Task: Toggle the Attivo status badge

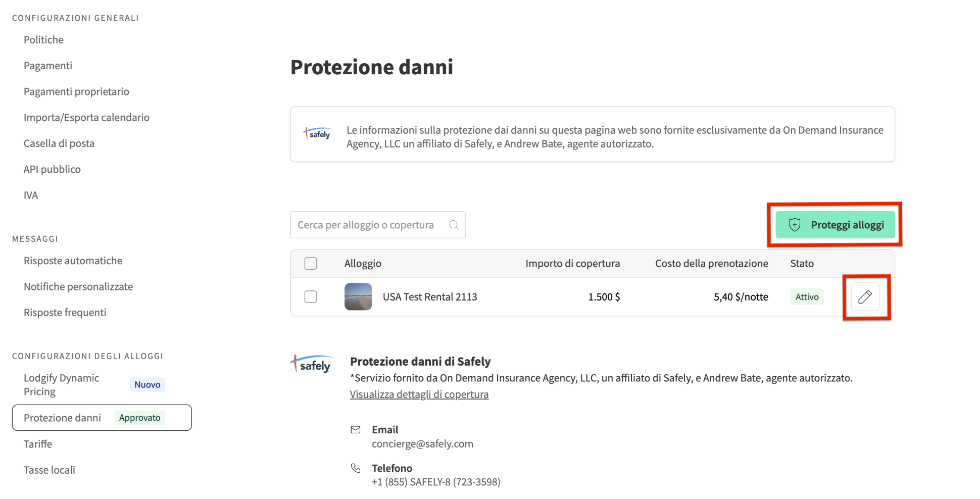Action: click(807, 297)
